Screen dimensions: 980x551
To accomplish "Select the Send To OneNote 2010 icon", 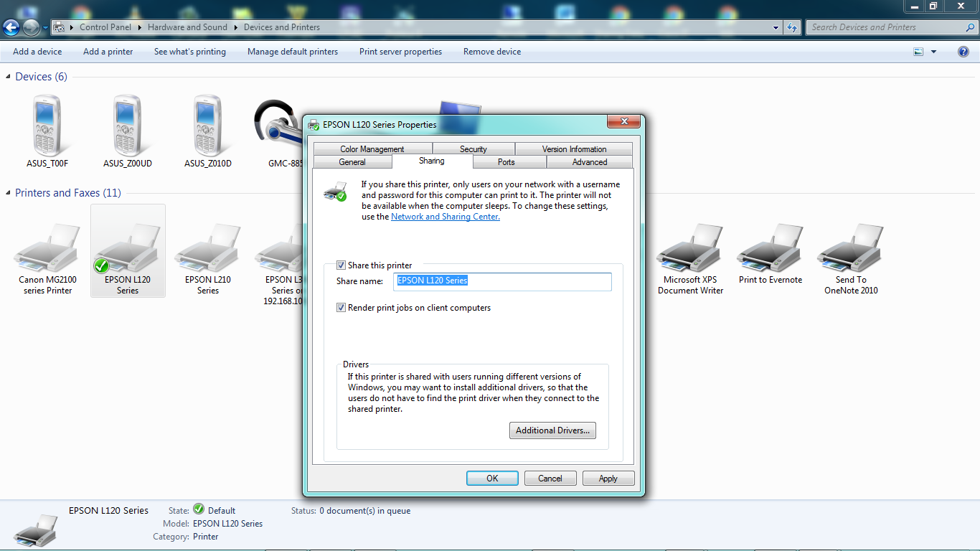I will point(851,250).
